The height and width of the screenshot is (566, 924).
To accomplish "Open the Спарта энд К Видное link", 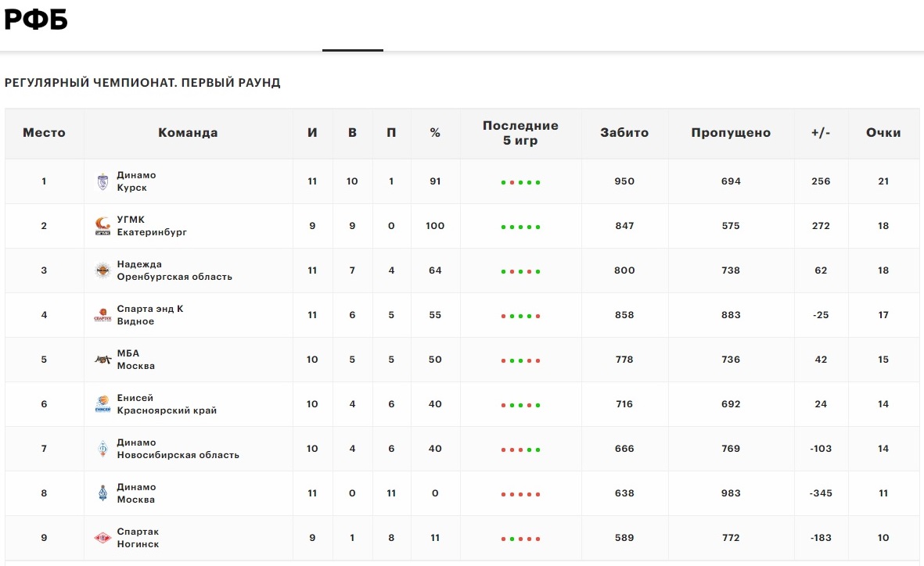I will coord(149,315).
